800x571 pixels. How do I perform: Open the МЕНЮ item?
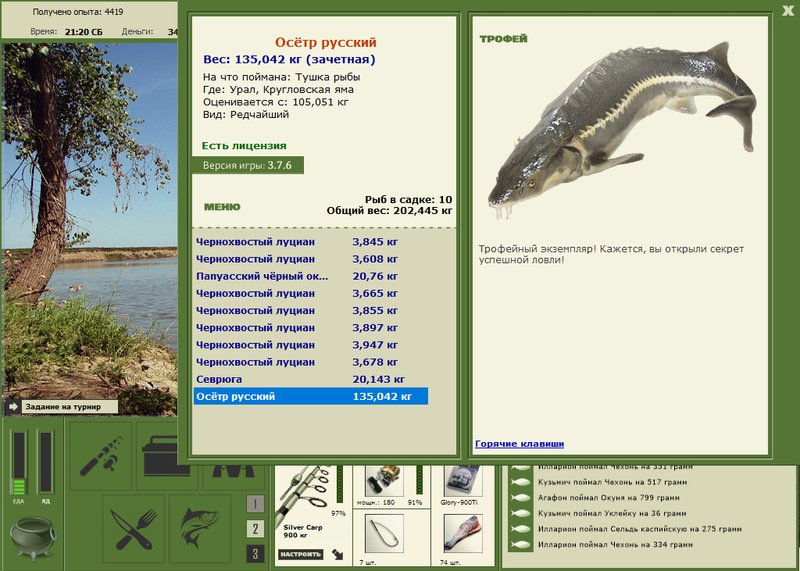pyautogui.click(x=222, y=207)
